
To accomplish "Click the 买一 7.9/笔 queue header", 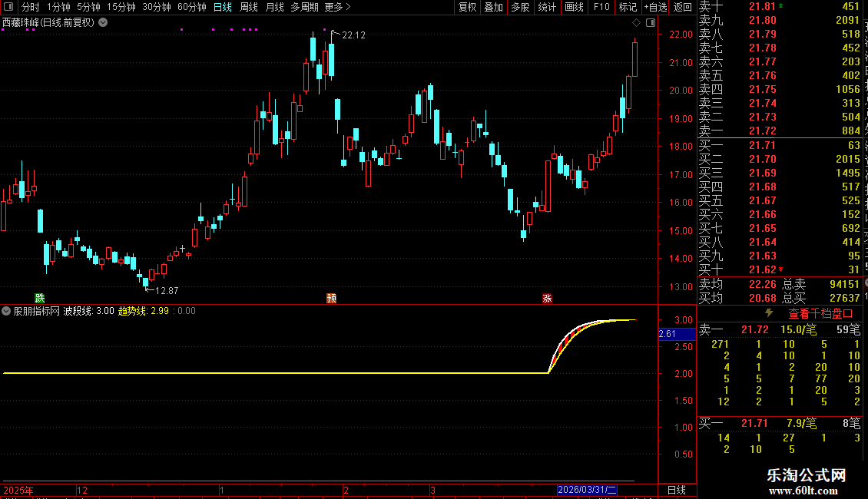I will tap(780, 424).
